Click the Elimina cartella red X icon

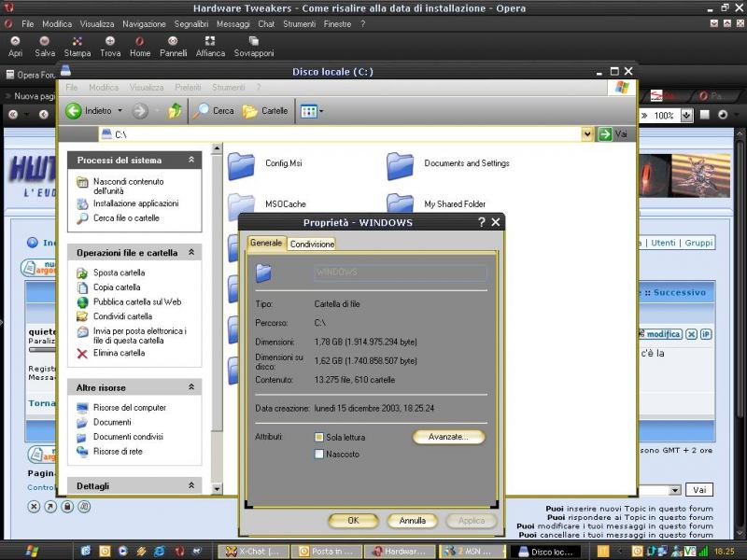click(x=82, y=354)
